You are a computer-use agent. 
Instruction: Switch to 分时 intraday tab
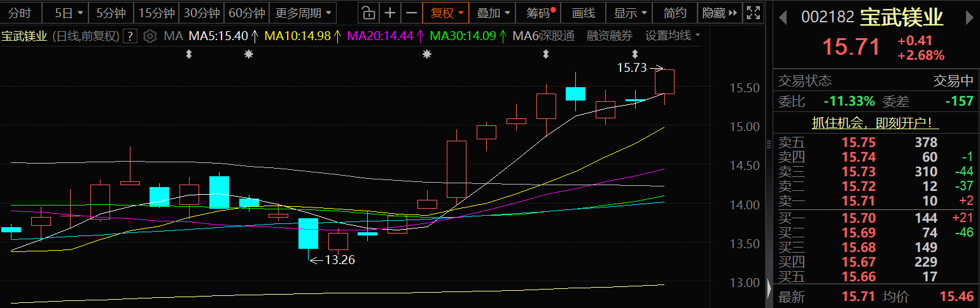tap(20, 12)
